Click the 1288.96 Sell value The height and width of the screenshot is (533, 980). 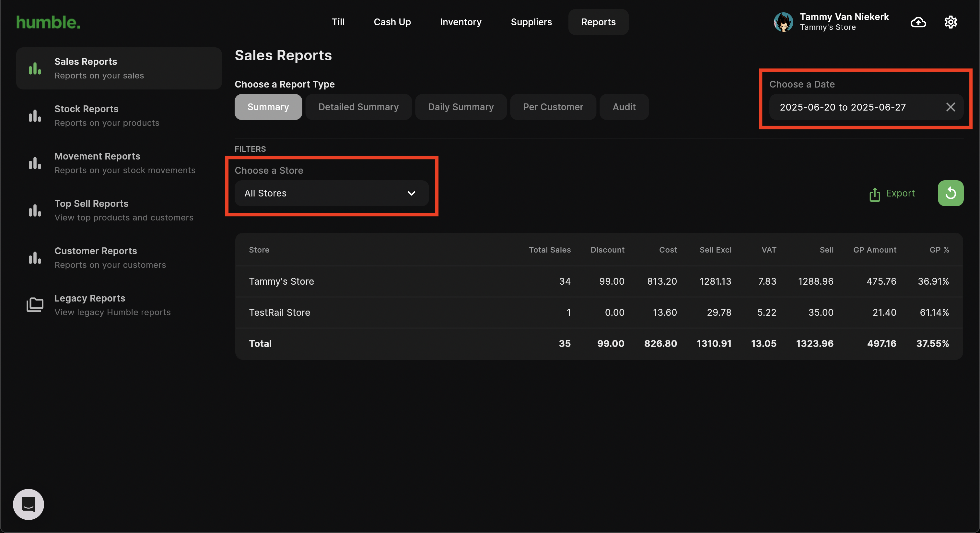click(x=815, y=281)
